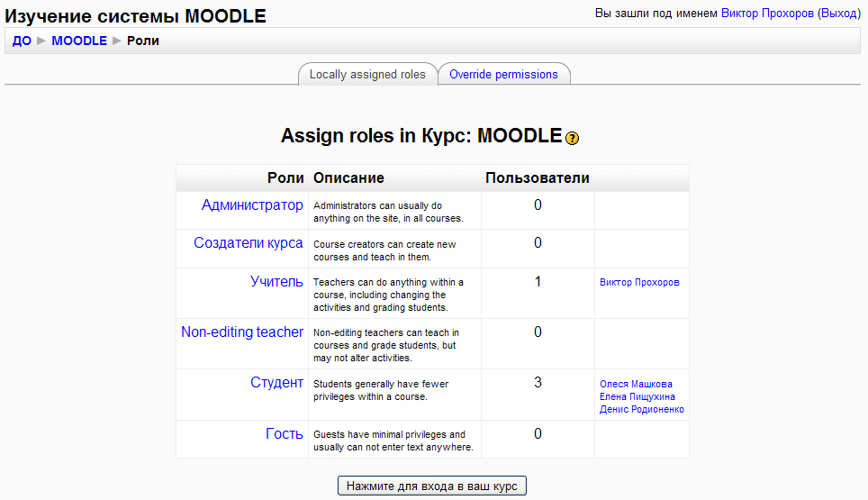Open student Олеся Машкова profile
This screenshot has height=500, width=868.
(636, 384)
